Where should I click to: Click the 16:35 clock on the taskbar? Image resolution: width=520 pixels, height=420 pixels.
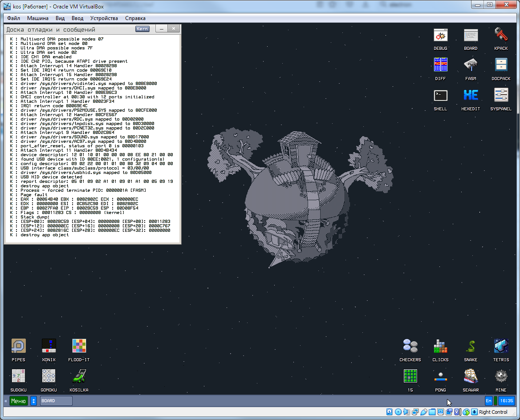coord(507,401)
